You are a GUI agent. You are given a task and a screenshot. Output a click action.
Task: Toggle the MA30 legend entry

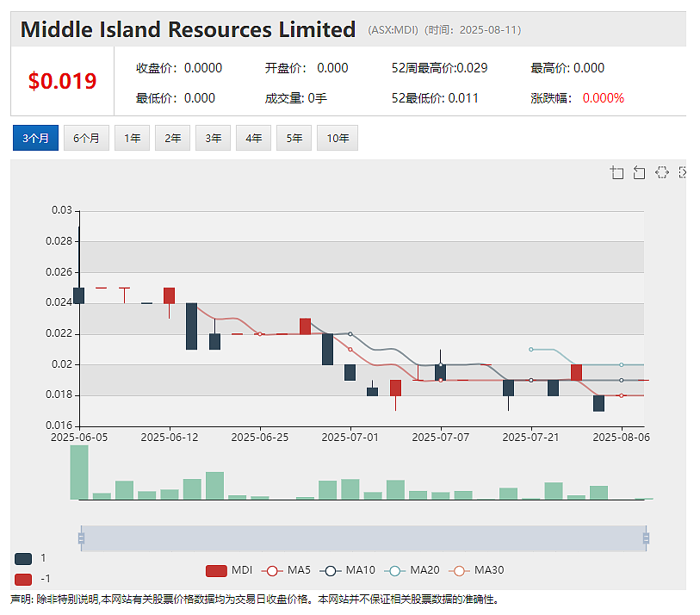476,570
